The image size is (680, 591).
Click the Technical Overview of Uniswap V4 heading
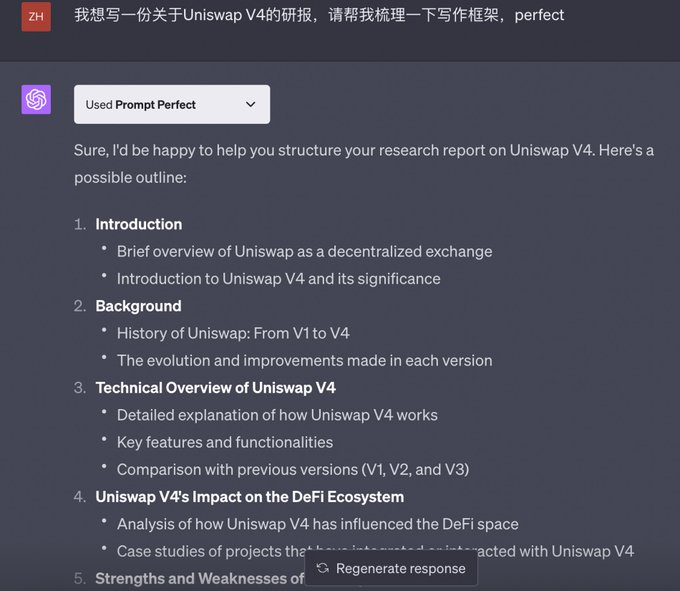215,387
